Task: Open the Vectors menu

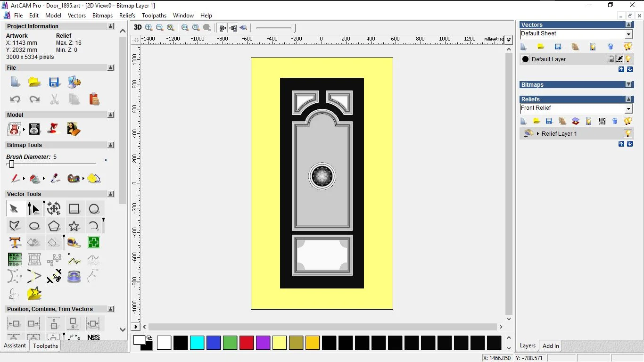Action: pyautogui.click(x=77, y=15)
